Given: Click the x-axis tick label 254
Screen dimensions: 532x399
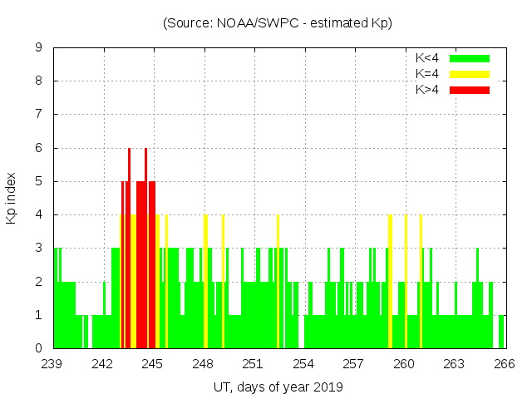Looking at the screenshot, I should tap(303, 364).
